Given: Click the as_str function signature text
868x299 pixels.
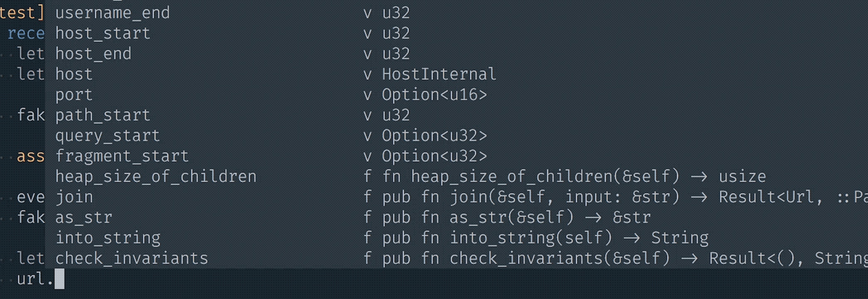Looking at the screenshot, I should pos(516,217).
